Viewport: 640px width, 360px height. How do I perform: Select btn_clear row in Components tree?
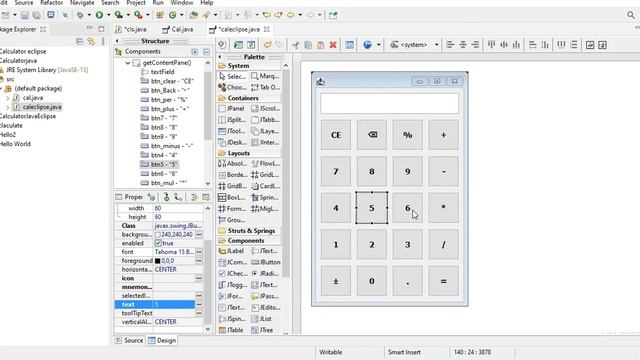pyautogui.click(x=167, y=81)
